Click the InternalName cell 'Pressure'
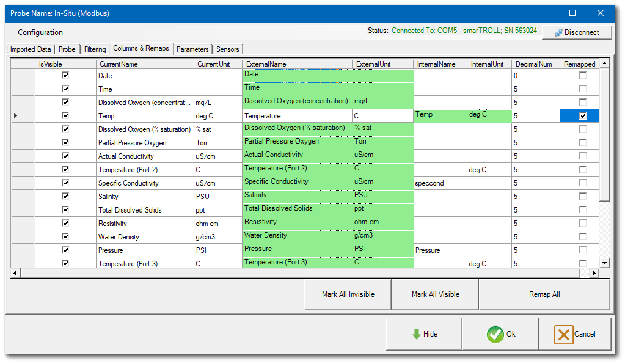Screen dimensions: 625x364 [440, 250]
